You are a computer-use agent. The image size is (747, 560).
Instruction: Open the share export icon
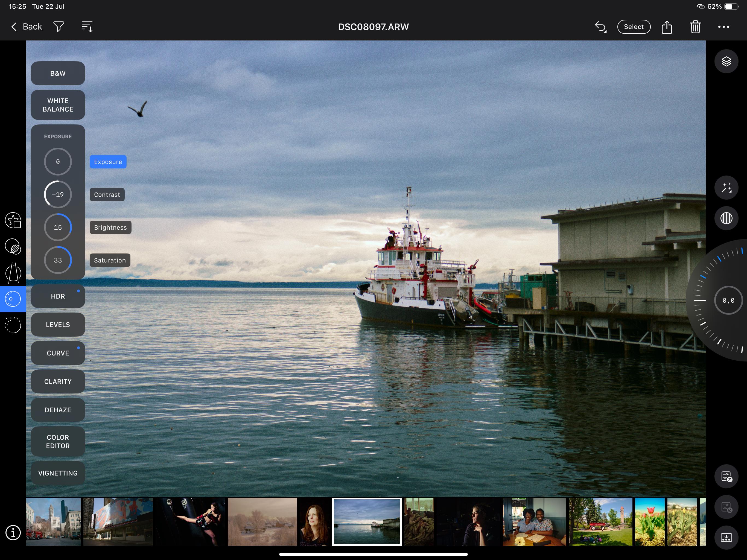click(x=667, y=27)
